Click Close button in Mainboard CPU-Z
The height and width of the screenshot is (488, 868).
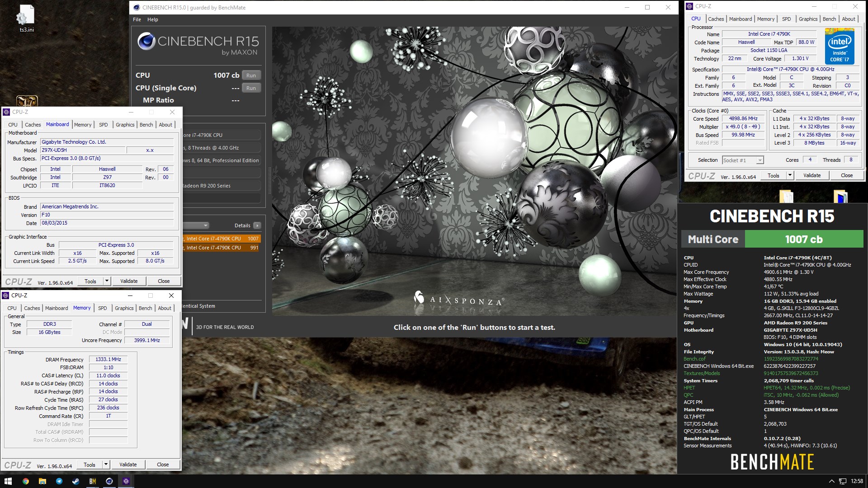click(164, 281)
